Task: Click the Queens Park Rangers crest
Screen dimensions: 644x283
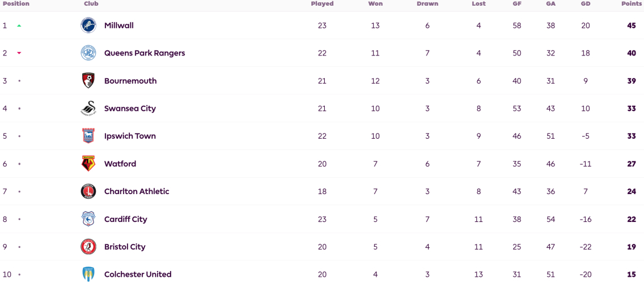Action: click(88, 53)
